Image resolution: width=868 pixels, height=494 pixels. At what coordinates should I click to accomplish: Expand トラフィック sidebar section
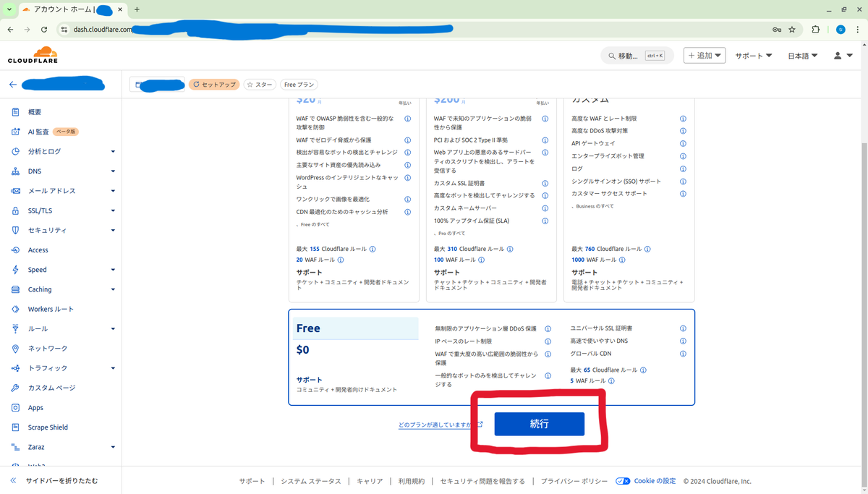(113, 368)
